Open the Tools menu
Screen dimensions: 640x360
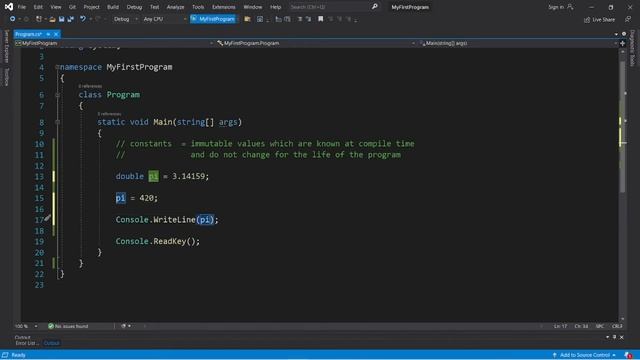click(x=198, y=7)
